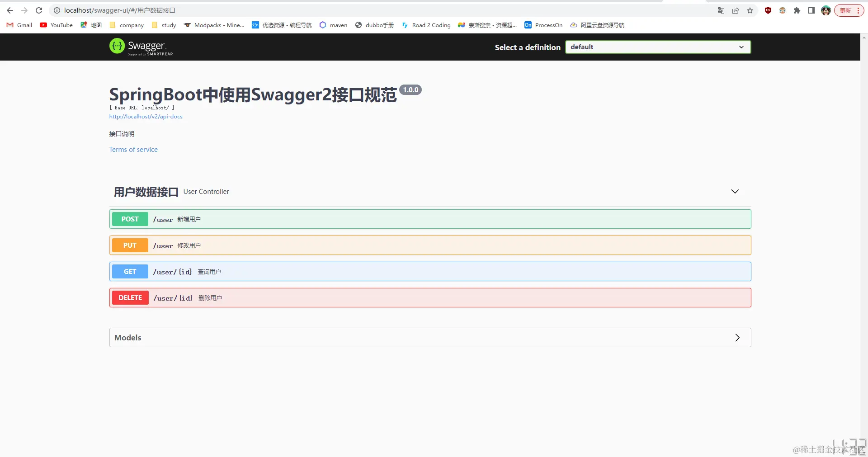Open the extension icon left of the puzzle piece
868x457 pixels.
783,10
